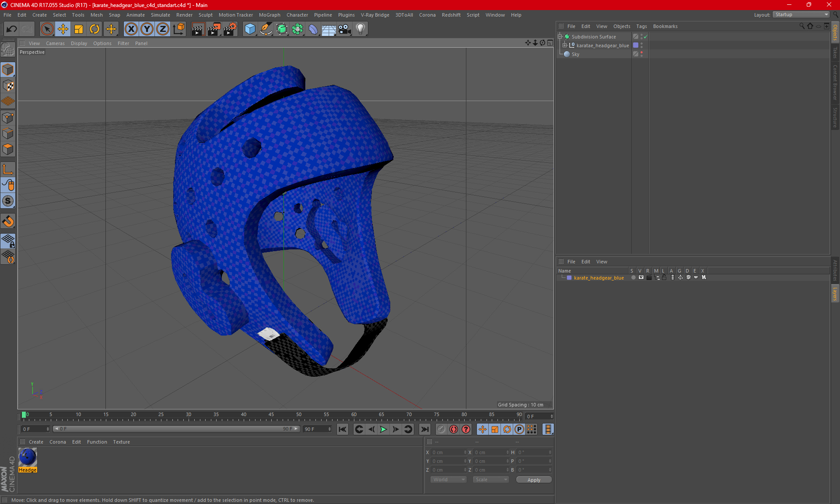Click the Record Active Objects button
This screenshot has width=840, height=504.
point(441,429)
